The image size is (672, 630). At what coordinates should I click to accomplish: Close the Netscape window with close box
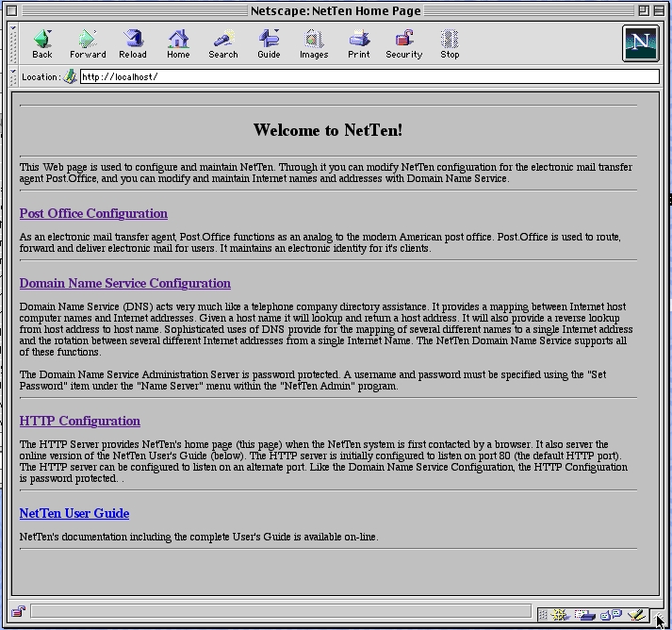pyautogui.click(x=12, y=10)
